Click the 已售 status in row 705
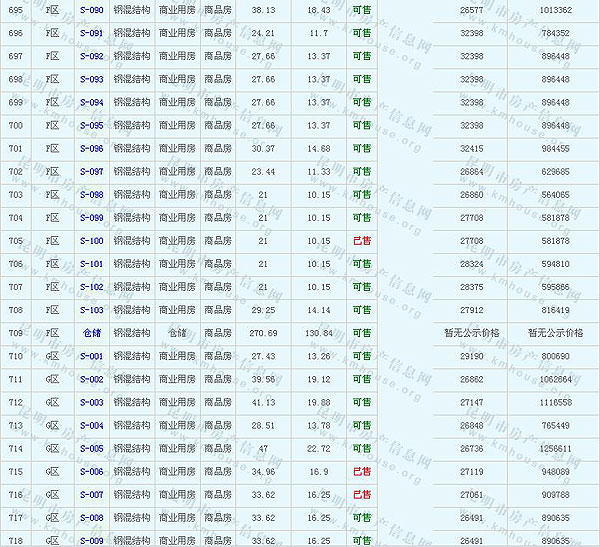 point(361,241)
